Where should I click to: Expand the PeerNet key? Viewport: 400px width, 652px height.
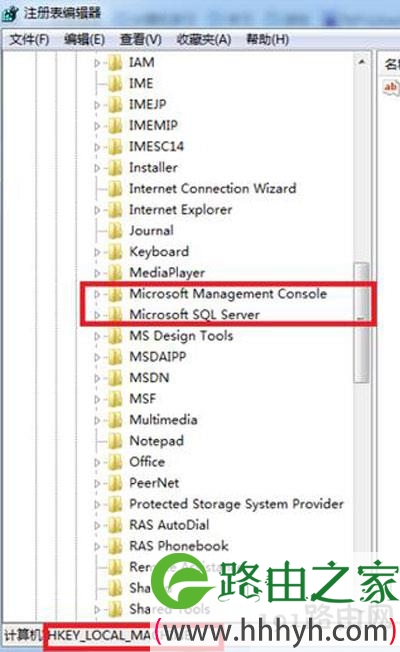point(97,483)
